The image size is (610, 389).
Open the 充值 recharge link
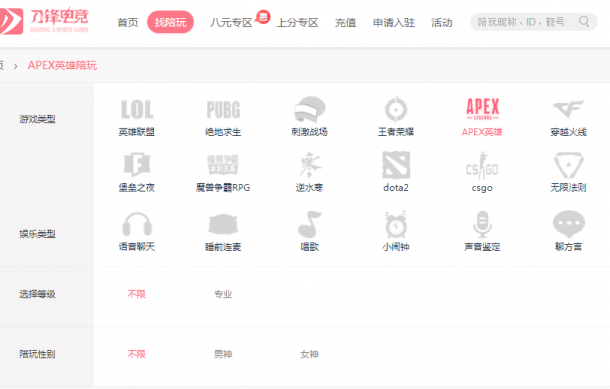click(345, 23)
